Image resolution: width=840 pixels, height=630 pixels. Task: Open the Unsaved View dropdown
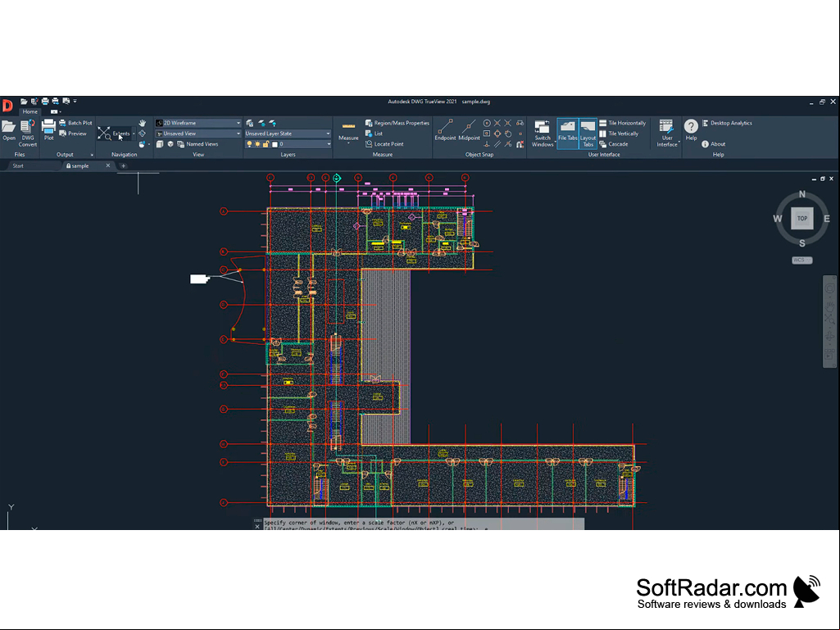(x=198, y=134)
